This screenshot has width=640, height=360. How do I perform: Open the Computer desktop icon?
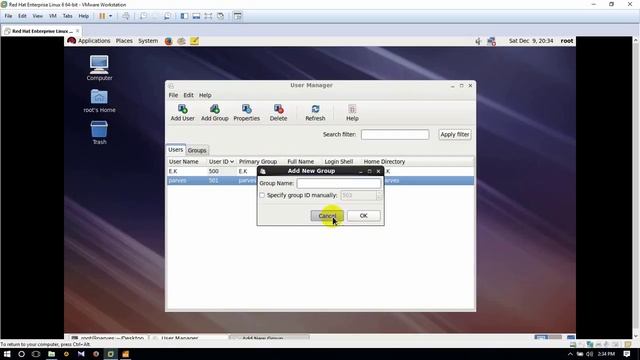(99, 68)
